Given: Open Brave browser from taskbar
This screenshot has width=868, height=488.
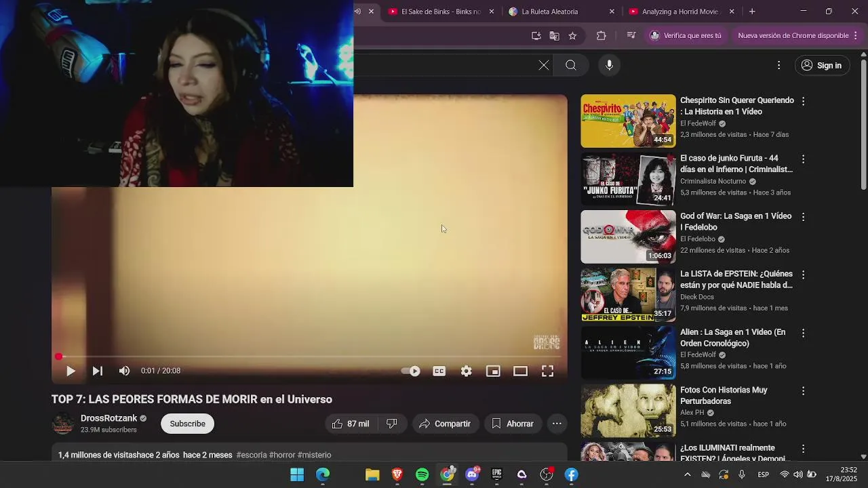Looking at the screenshot, I should (x=397, y=474).
